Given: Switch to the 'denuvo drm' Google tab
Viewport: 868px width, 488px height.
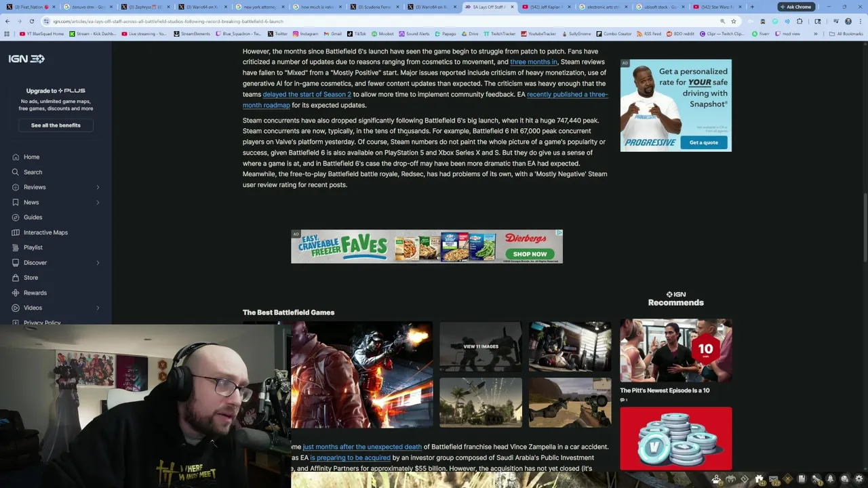Looking at the screenshot, I should point(87,7).
